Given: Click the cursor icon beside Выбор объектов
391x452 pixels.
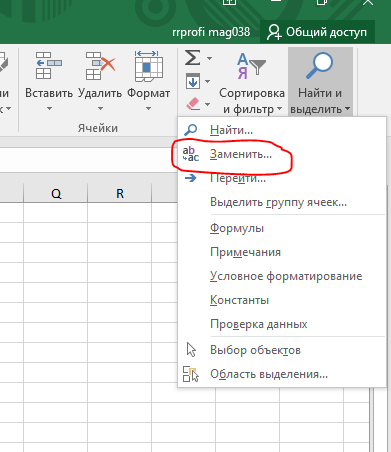Looking at the screenshot, I should (191, 350).
